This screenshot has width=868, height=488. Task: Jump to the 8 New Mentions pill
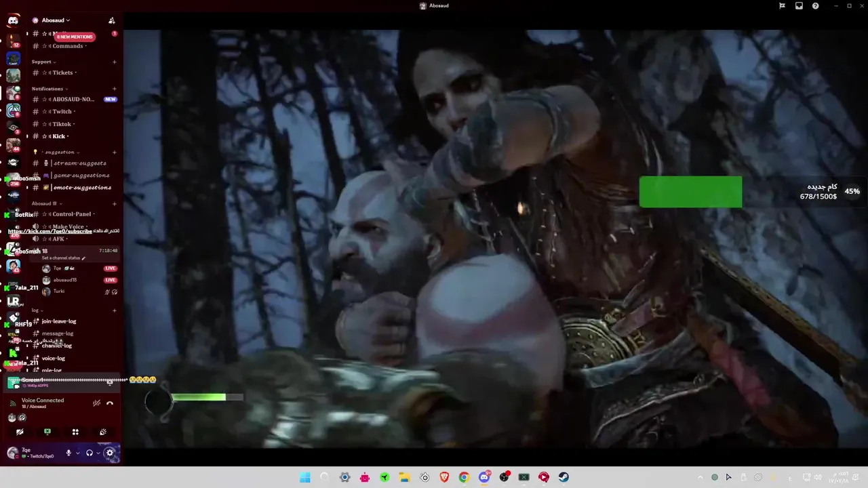(x=75, y=37)
